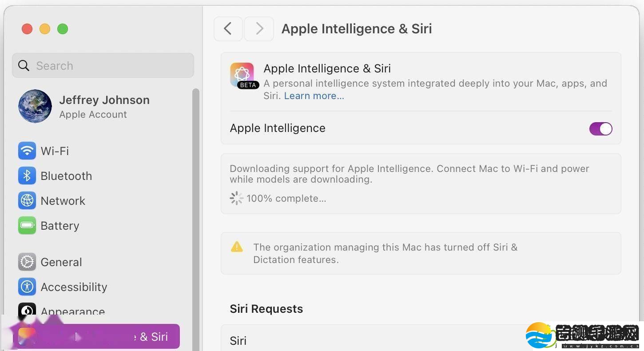Click the yellow warning triangle icon
Image resolution: width=644 pixels, height=351 pixels.
coord(237,247)
